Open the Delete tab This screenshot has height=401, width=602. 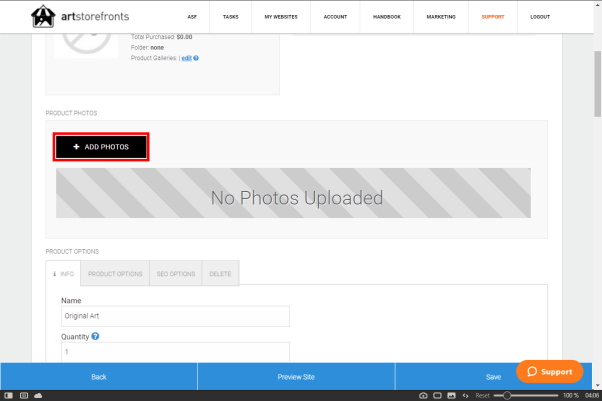coord(220,274)
